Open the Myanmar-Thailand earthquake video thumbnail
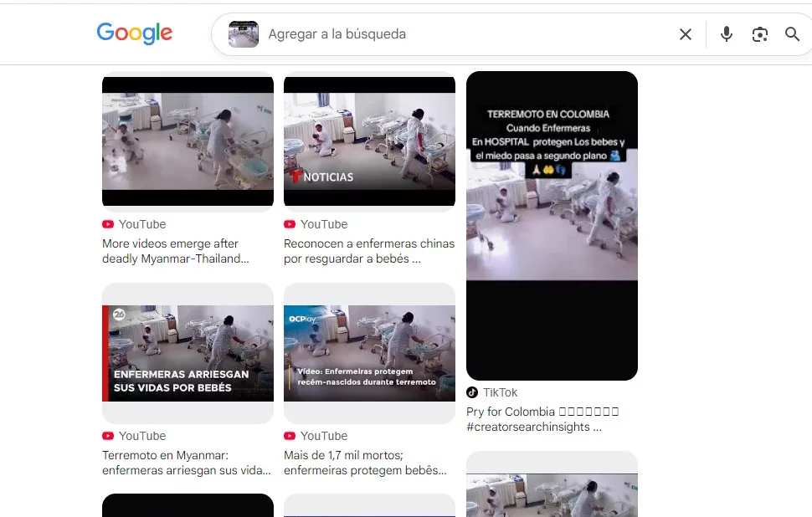Viewport: 812px width, 517px height. [x=188, y=141]
